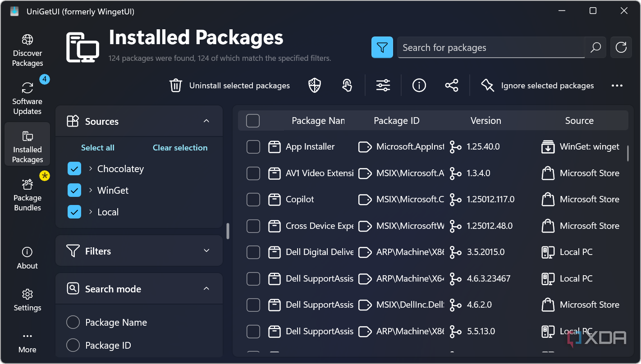Uncheck the WinGet source checkbox
The width and height of the screenshot is (641, 364).
[x=74, y=191]
